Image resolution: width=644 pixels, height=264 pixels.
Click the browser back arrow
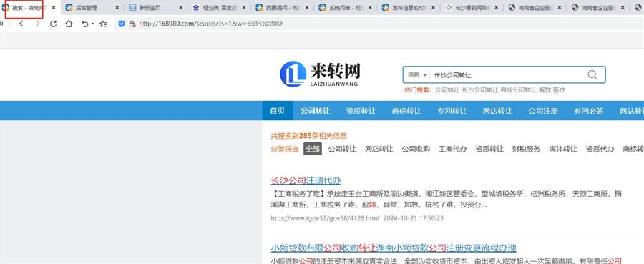point(21,24)
